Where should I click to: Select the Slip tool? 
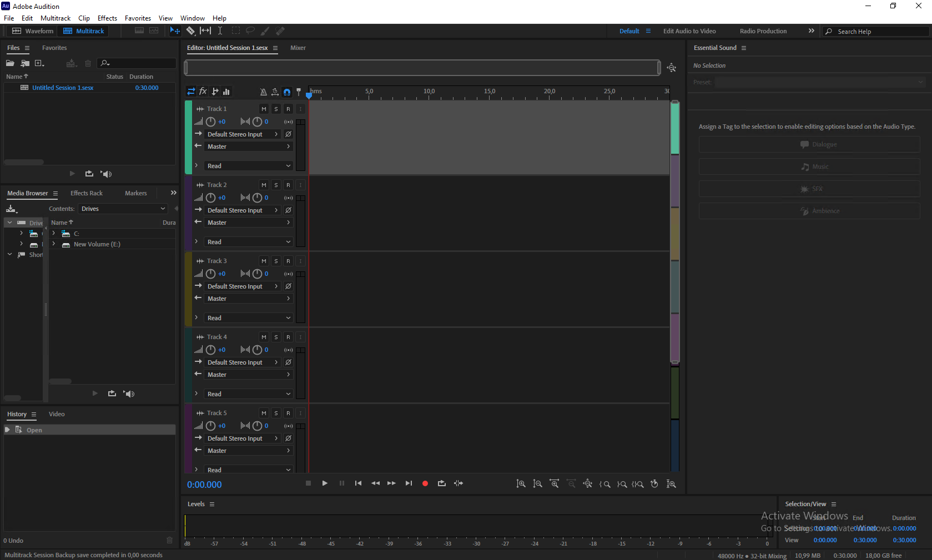[205, 31]
